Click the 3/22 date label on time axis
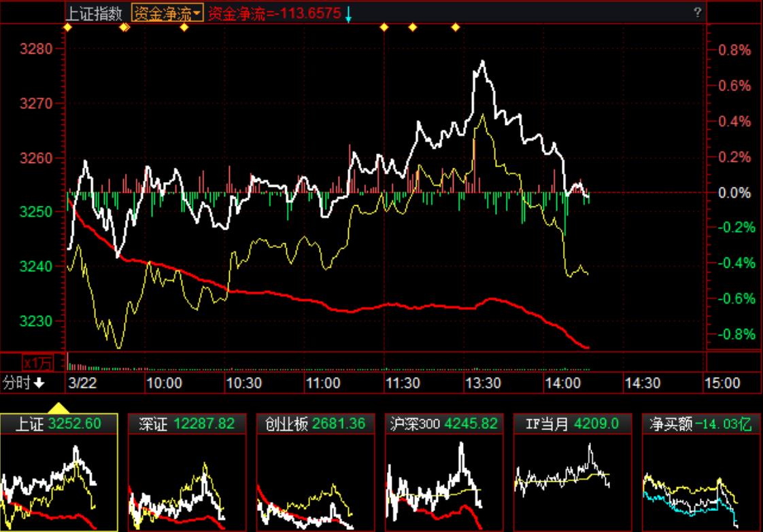763x532 pixels. 82,383
